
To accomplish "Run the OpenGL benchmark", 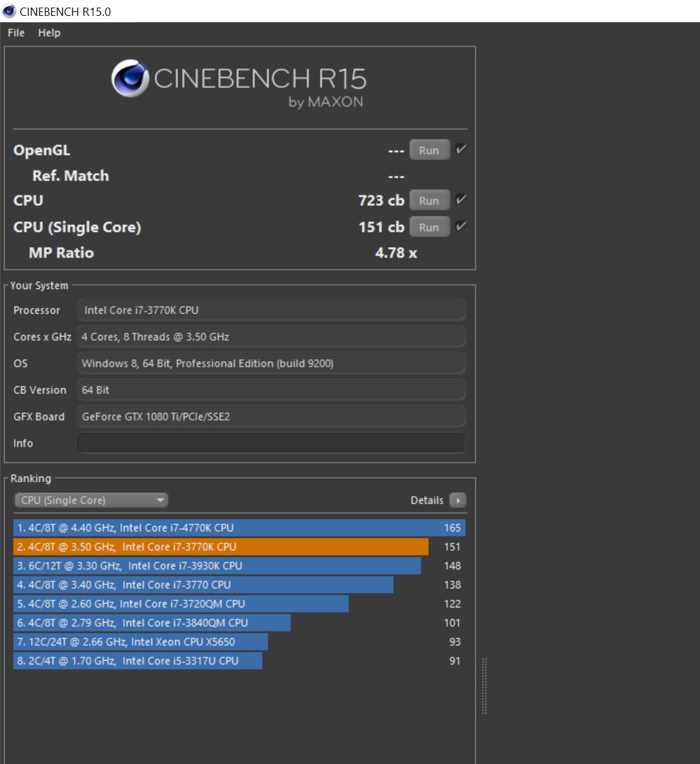I will tap(429, 150).
